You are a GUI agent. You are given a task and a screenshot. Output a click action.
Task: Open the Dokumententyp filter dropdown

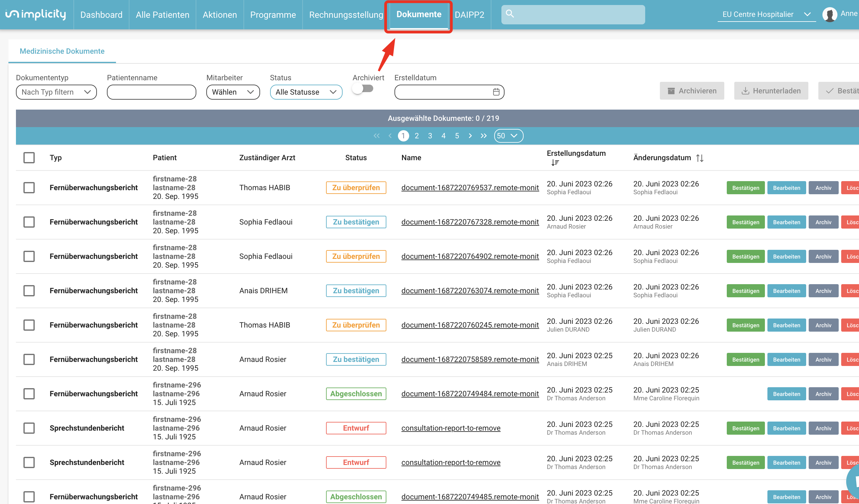(x=56, y=92)
